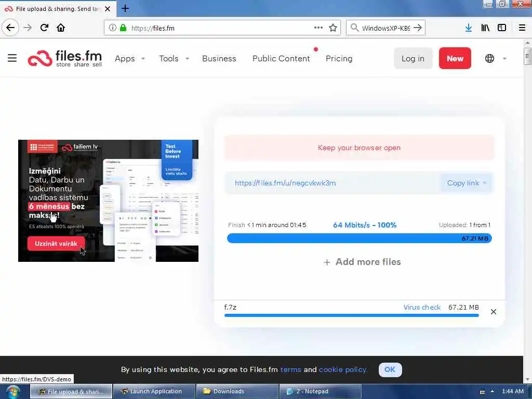Open the files.fm site hamburger menu

[12, 58]
